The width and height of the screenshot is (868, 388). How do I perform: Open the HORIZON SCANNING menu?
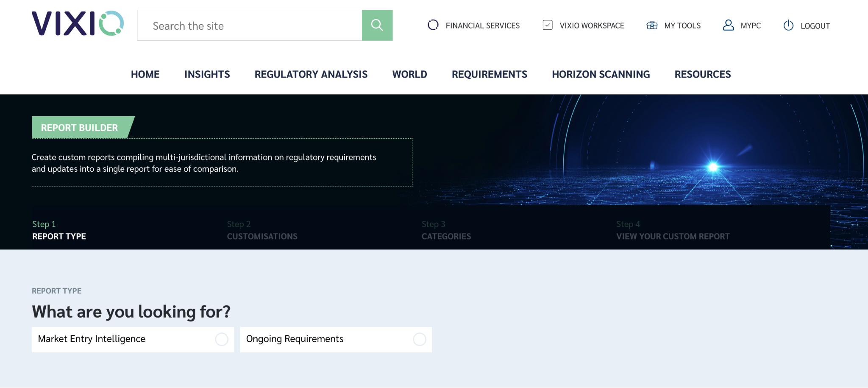pyautogui.click(x=601, y=74)
